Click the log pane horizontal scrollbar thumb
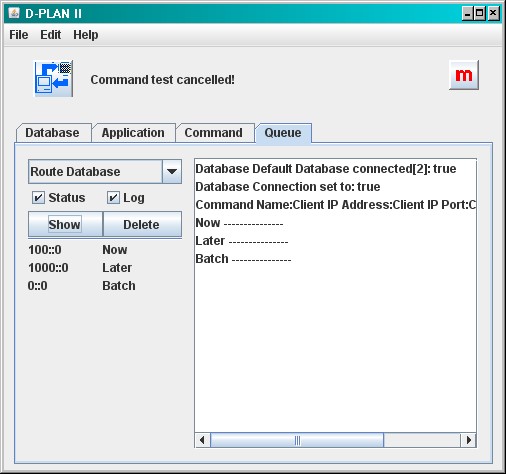 297,440
